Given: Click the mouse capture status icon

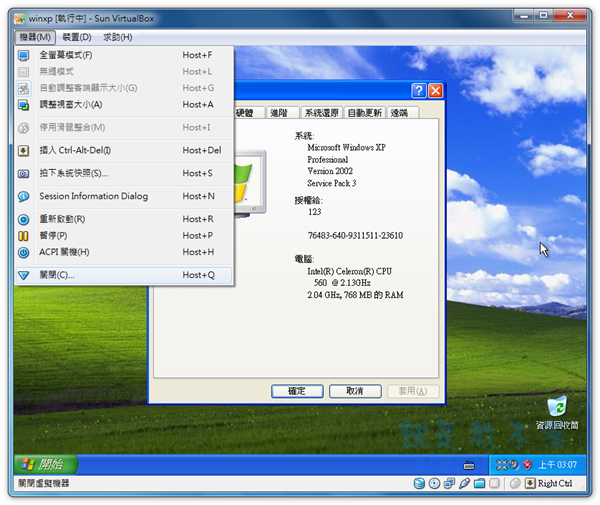Looking at the screenshot, I should pos(515,484).
